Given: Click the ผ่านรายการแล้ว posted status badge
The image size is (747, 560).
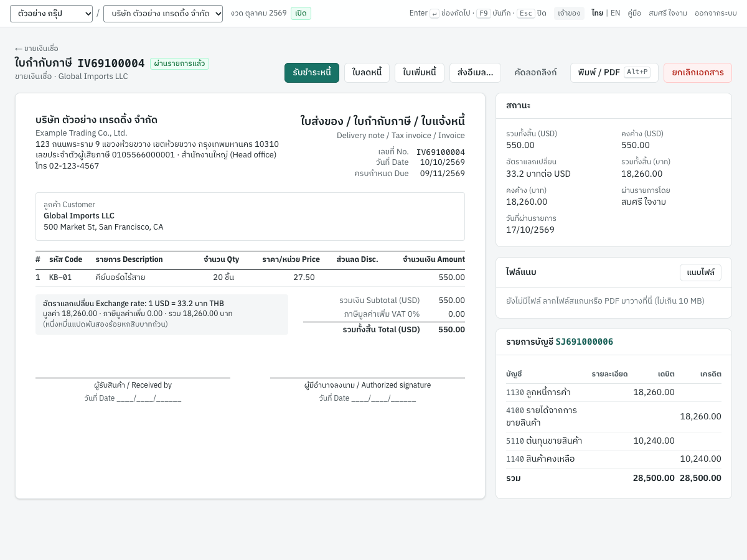Looking at the screenshot, I should pos(179,63).
